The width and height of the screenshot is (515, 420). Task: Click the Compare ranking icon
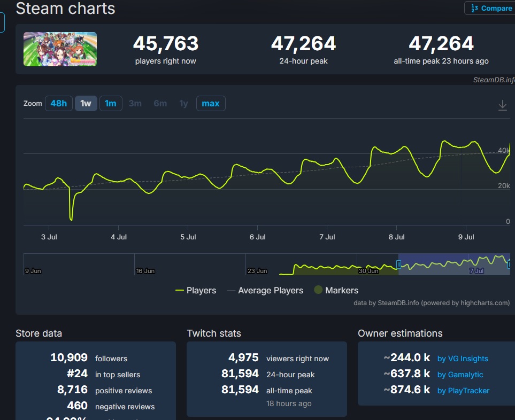474,8
